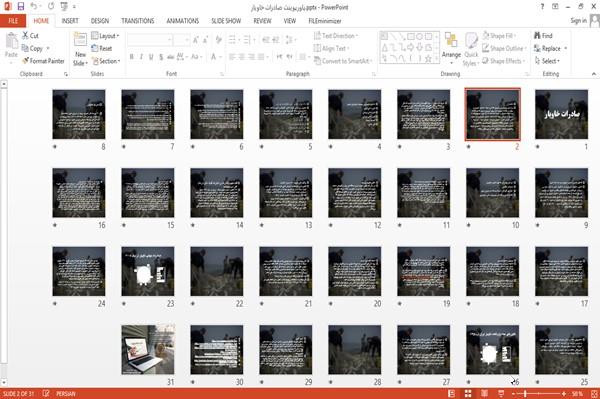Click the Cut scissors button
Image resolution: width=600 pixels, height=399 pixels.
pos(30,36)
